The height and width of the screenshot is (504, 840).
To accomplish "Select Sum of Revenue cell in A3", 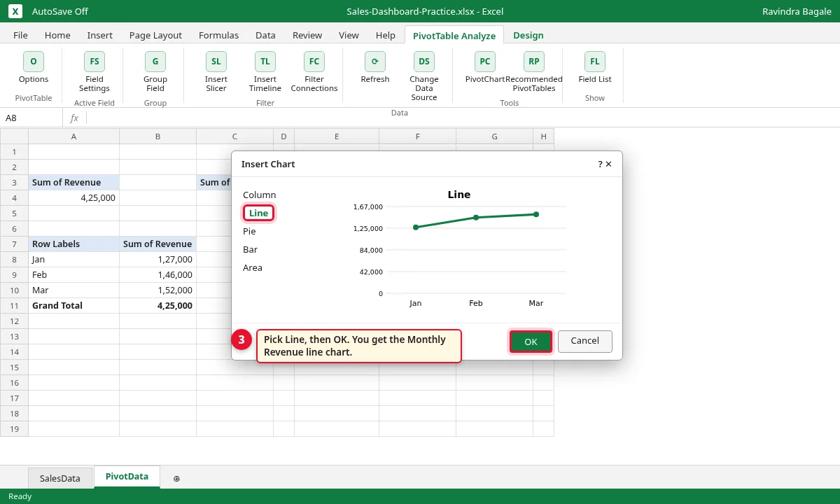I will tap(74, 182).
